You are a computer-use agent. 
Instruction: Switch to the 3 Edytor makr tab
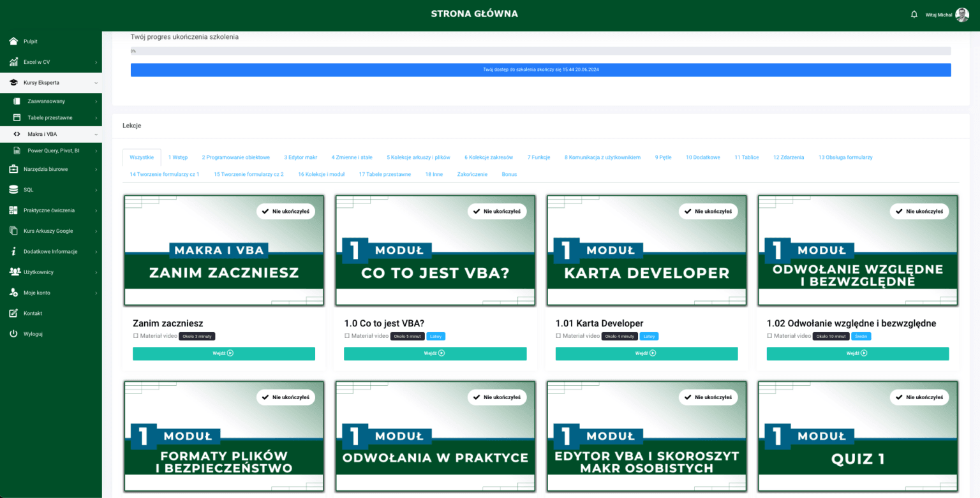pos(301,157)
